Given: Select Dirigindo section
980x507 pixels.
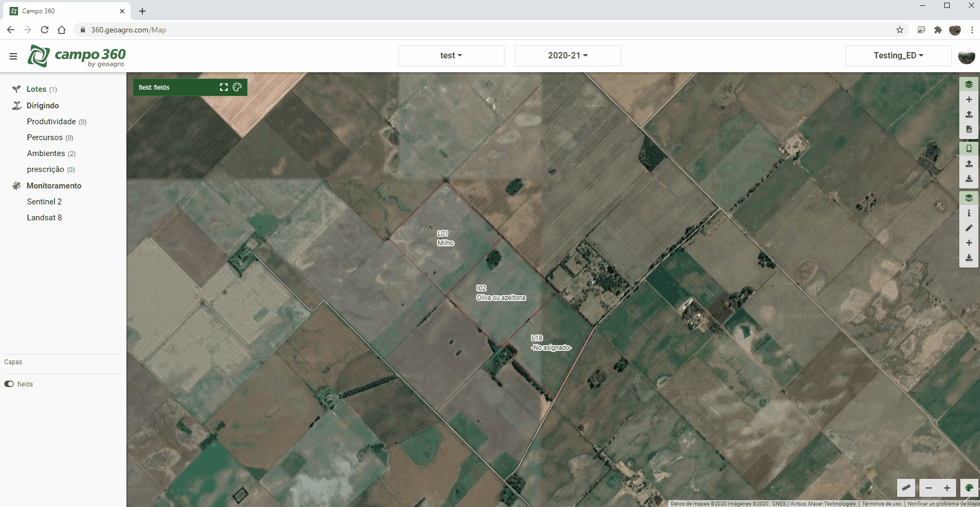Looking at the screenshot, I should (42, 106).
